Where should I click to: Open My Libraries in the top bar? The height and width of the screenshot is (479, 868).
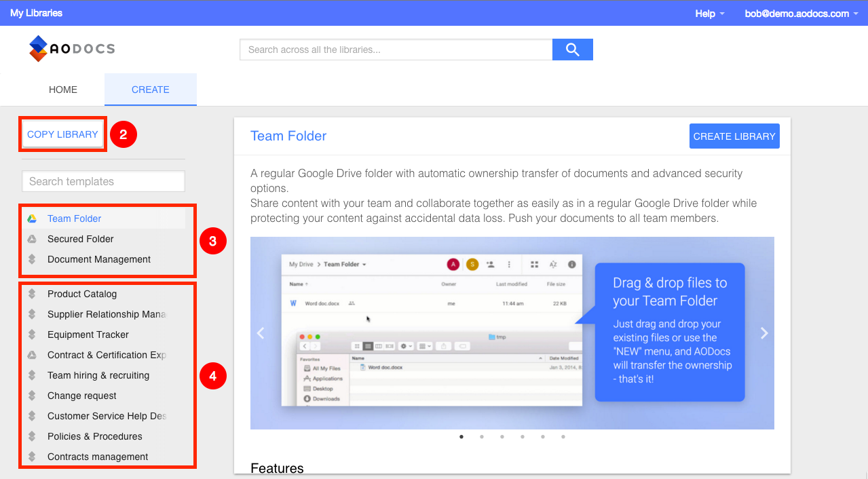[x=36, y=13]
